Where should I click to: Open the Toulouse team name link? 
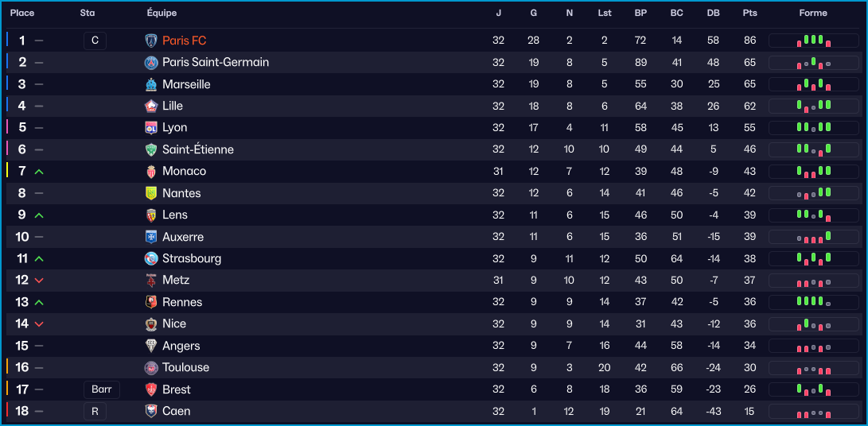point(185,367)
